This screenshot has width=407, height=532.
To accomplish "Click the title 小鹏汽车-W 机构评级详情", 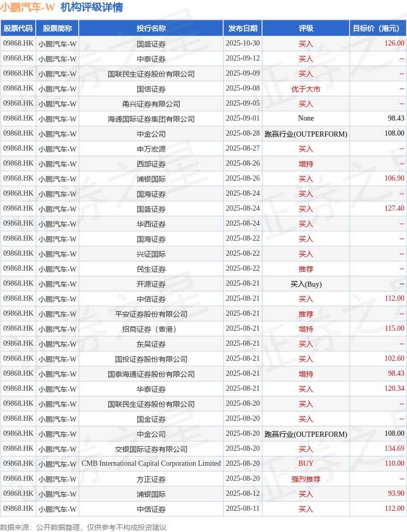I will point(62,7).
